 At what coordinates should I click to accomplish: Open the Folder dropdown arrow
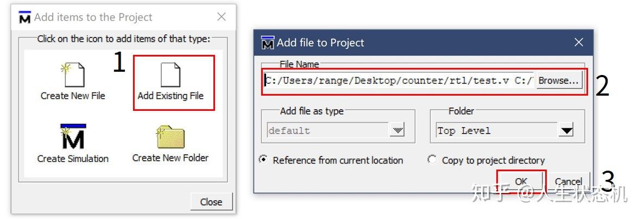567,130
